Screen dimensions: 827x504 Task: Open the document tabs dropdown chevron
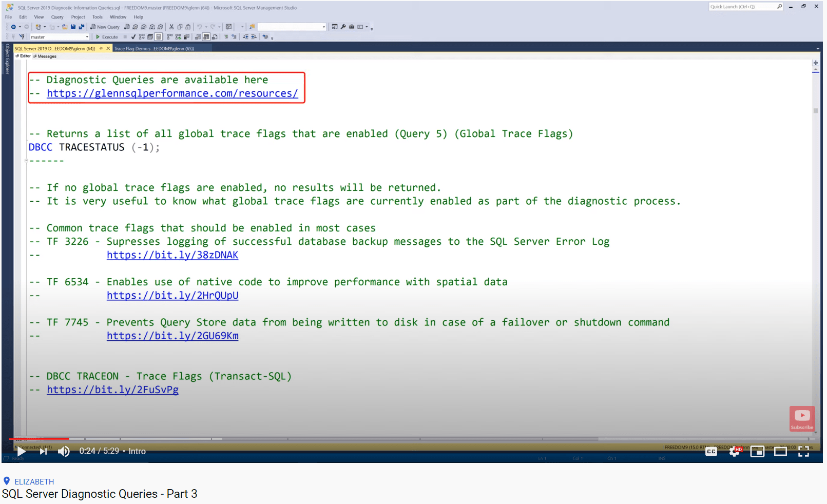[x=818, y=48]
